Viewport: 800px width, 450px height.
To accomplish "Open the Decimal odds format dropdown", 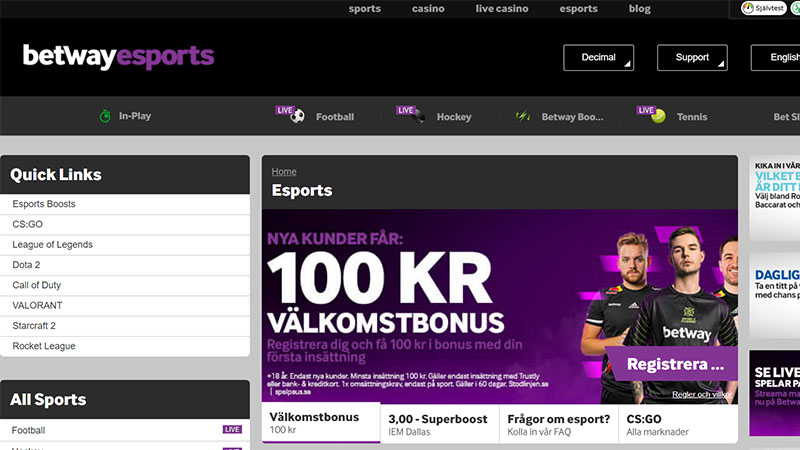I will 598,58.
